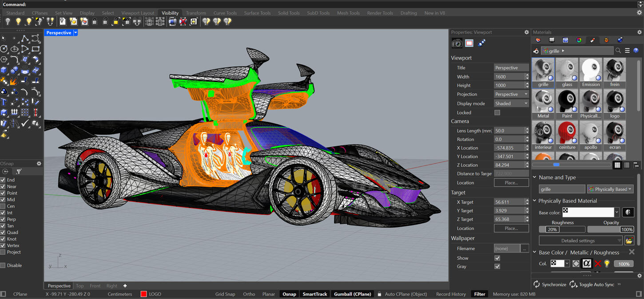Open the Materials panel search
Image resolution: width=644 pixels, height=299 pixels.
coord(618,51)
